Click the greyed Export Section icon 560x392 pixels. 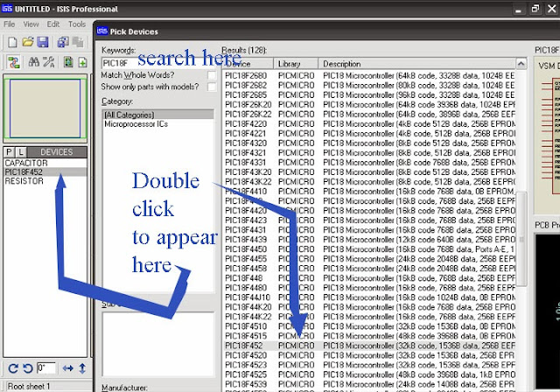(78, 42)
